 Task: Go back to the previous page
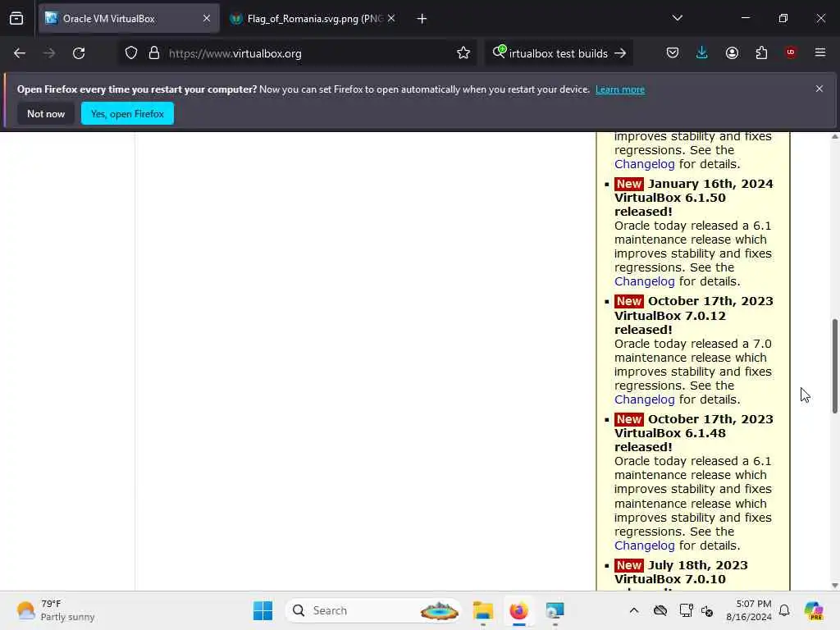click(x=20, y=53)
